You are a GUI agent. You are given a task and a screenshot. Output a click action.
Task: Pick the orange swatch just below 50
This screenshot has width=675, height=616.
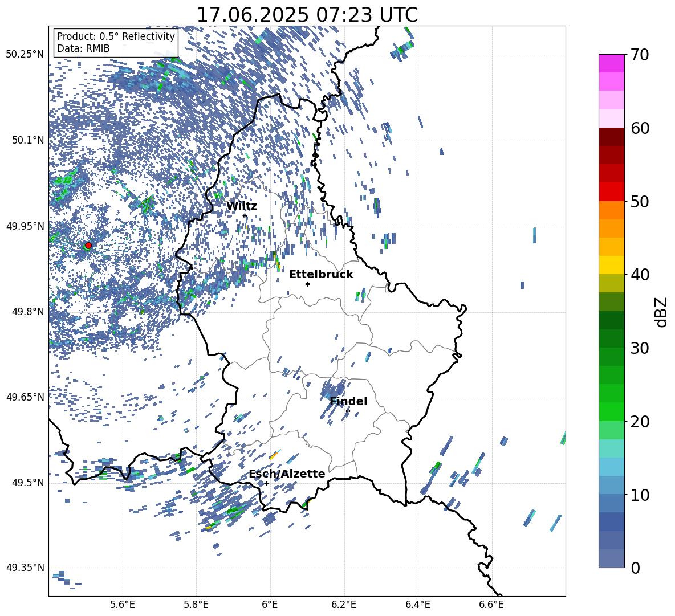pos(612,210)
